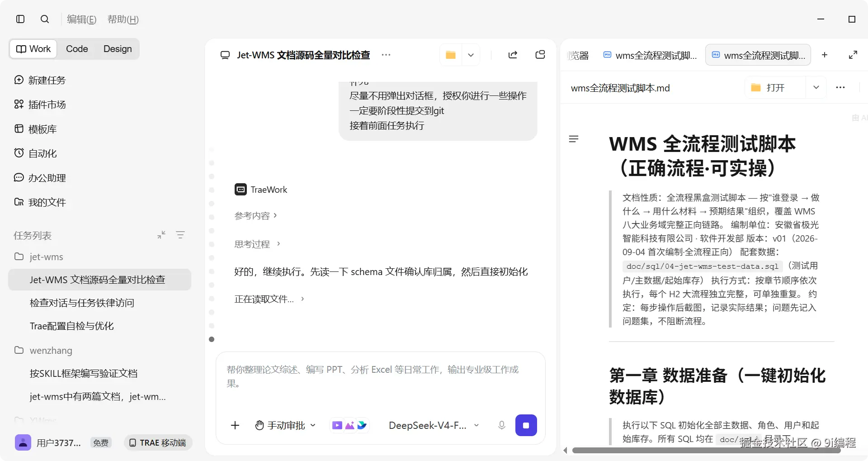Collapse all in task list header
Screen dimensions: 868x461
pyautogui.click(x=161, y=235)
